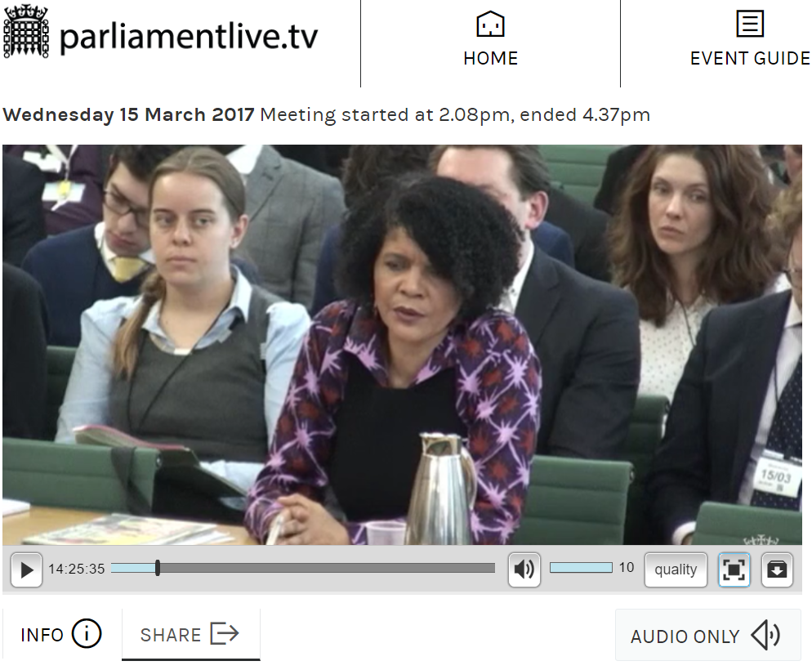Viewport: 812px width, 670px height.
Task: Click the HOME menu label
Action: [490, 59]
